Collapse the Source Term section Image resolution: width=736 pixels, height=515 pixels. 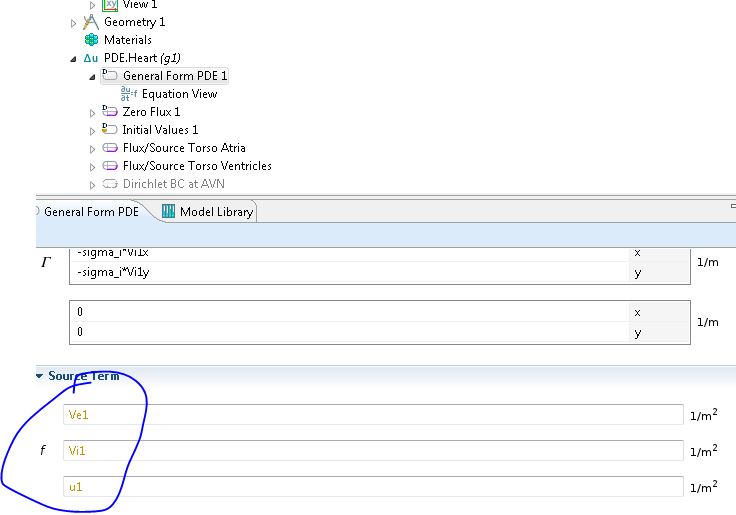click(x=40, y=376)
